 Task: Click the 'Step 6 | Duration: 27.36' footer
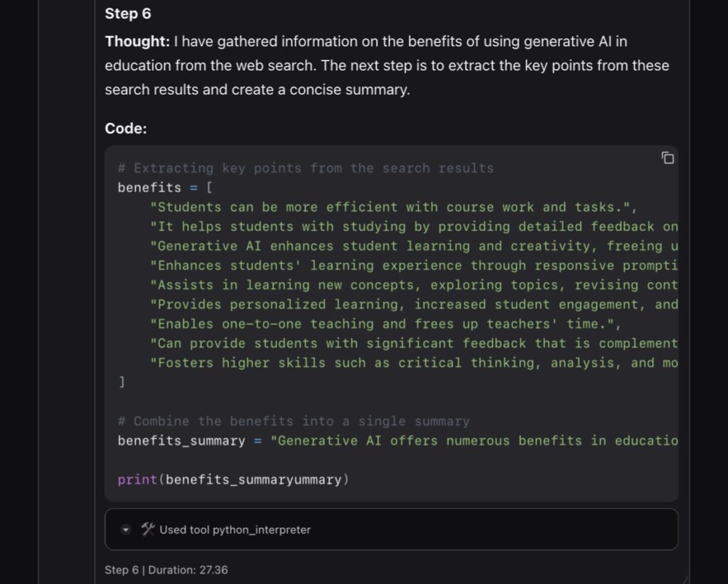166,570
